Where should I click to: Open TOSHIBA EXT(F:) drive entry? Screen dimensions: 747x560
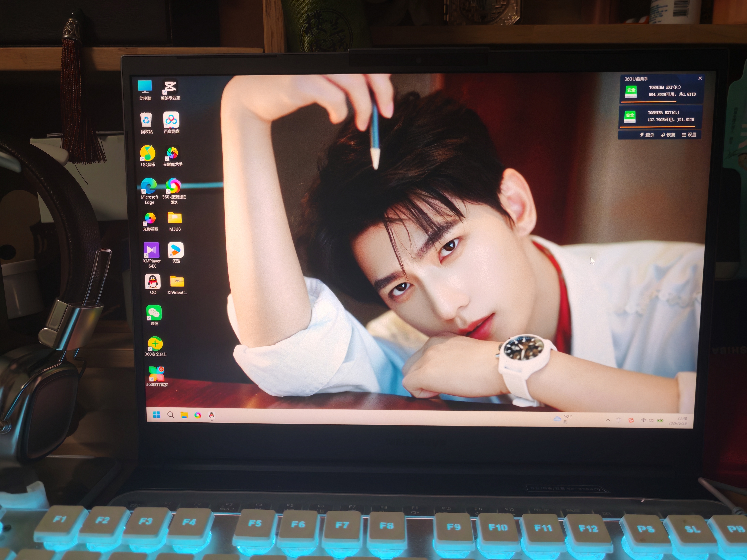tap(662, 92)
